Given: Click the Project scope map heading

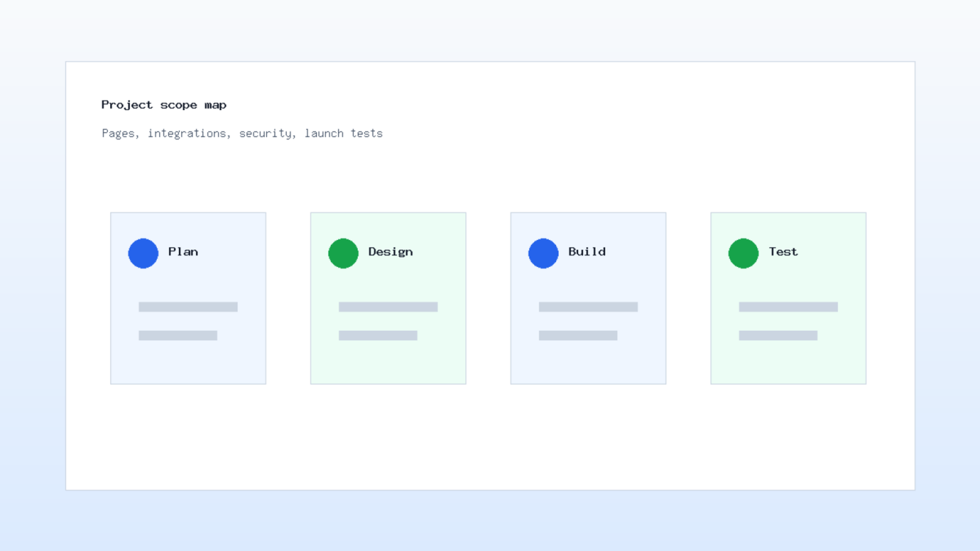Looking at the screenshot, I should pyautogui.click(x=164, y=105).
